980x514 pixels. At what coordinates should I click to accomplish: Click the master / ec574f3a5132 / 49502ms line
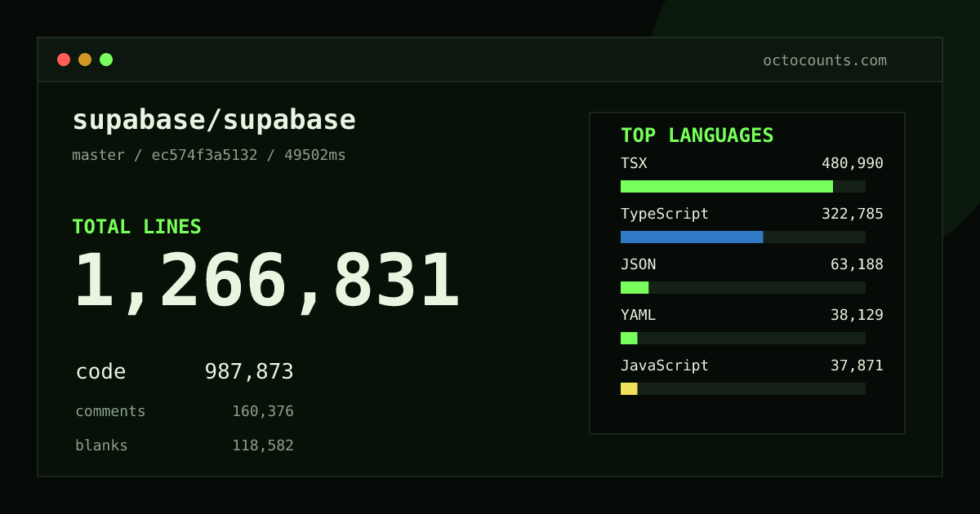pos(209,155)
